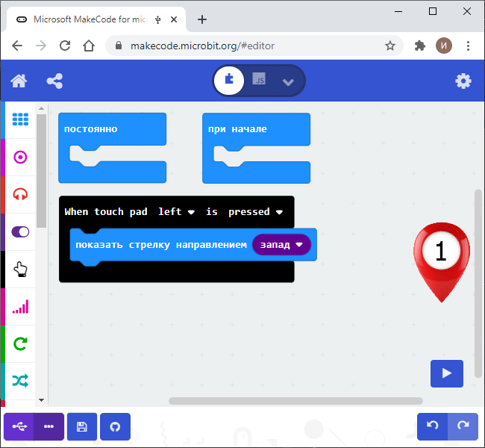485x448 pixels.
Task: Open the Basic blocks category grid icon
Action: click(x=20, y=119)
